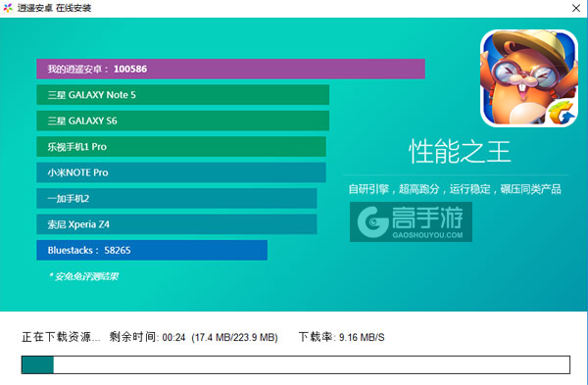Viewport: 588px width, 385px height.
Task: Click the 性能之王 heading
Action: pyautogui.click(x=460, y=152)
